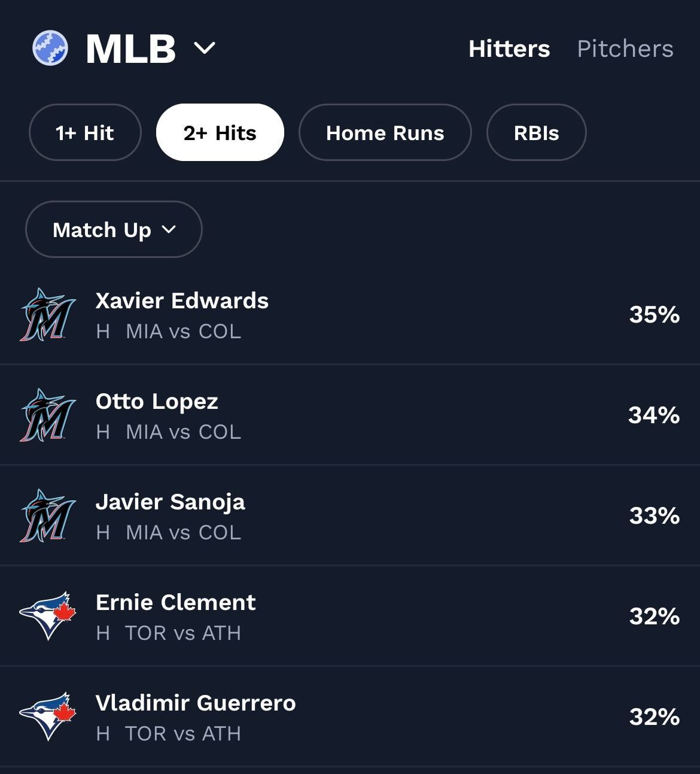This screenshot has width=700, height=774.
Task: Select the Hitters tab
Action: (509, 49)
